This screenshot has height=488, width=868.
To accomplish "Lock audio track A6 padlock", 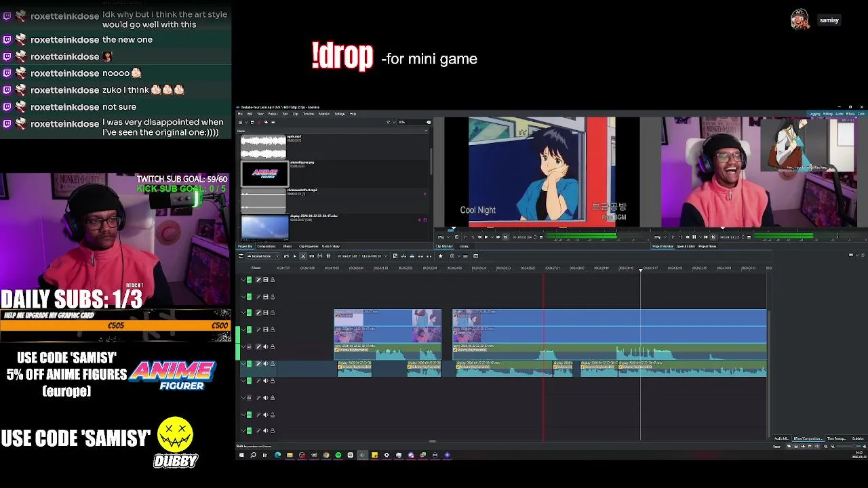I will coord(272,430).
